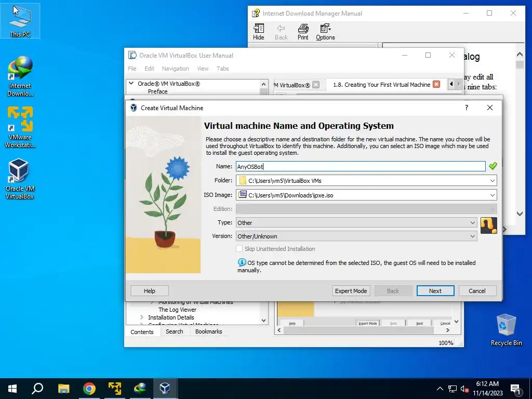The width and height of the screenshot is (532, 399).
Task: Open Tabs menu in VirtualBox User Manual
Action: (222, 69)
